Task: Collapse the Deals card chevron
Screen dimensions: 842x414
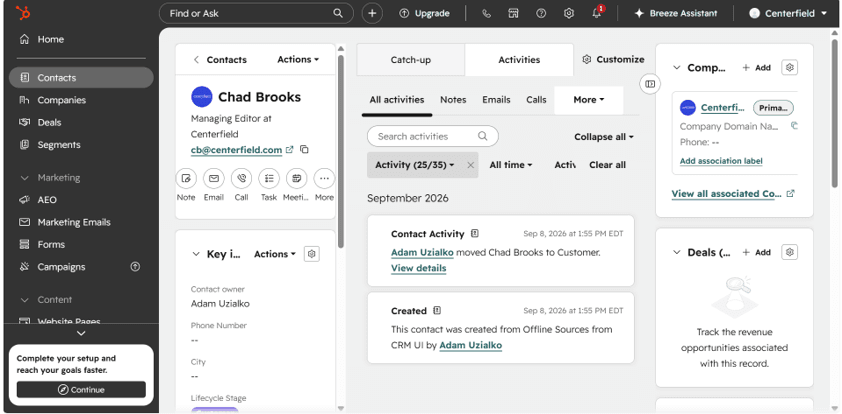Action: click(677, 252)
